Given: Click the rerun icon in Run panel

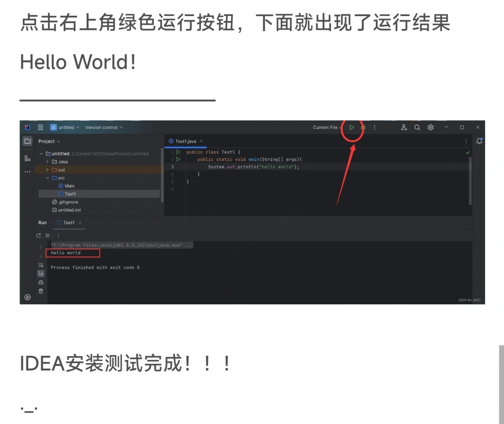Looking at the screenshot, I should [x=38, y=236].
